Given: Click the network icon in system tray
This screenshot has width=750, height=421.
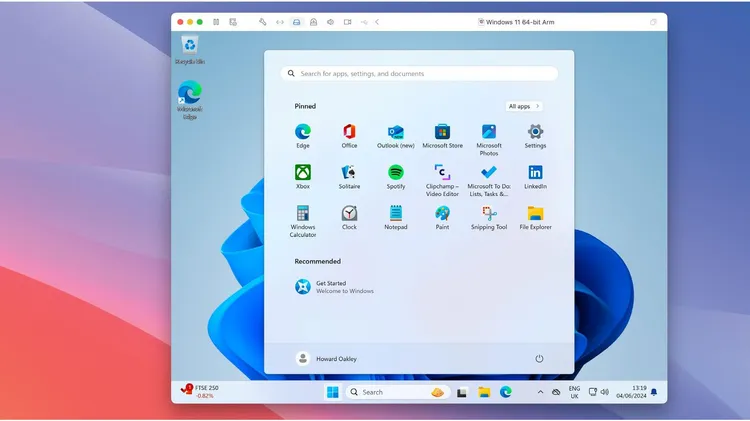Looking at the screenshot, I should pos(593,392).
